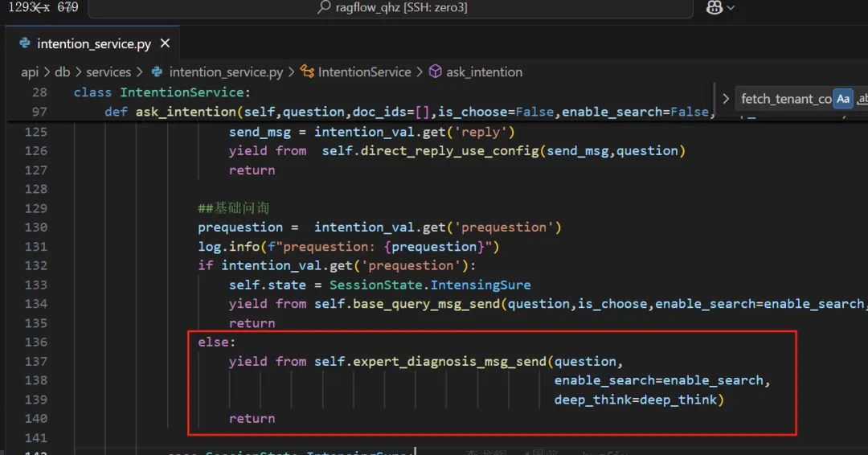This screenshot has height=455, width=868.
Task: Click deep_think=deep_think on line 139
Action: point(636,400)
